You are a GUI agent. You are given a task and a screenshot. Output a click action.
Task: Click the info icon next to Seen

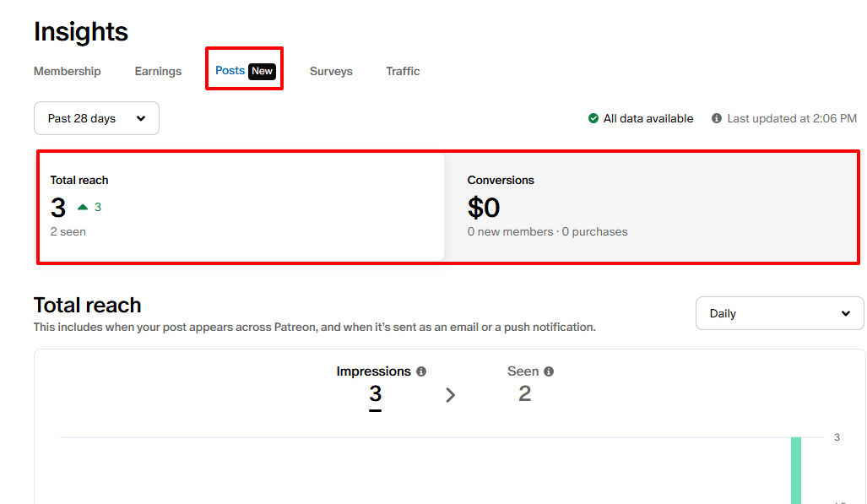coord(549,371)
